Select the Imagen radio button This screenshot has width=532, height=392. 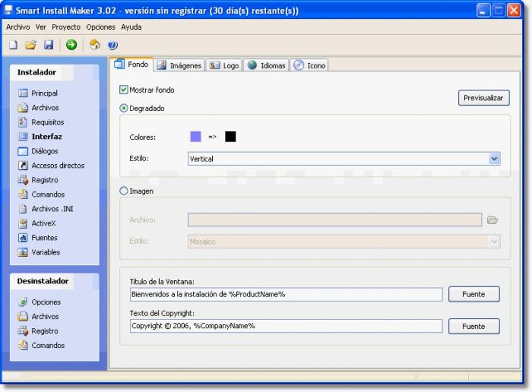(124, 191)
